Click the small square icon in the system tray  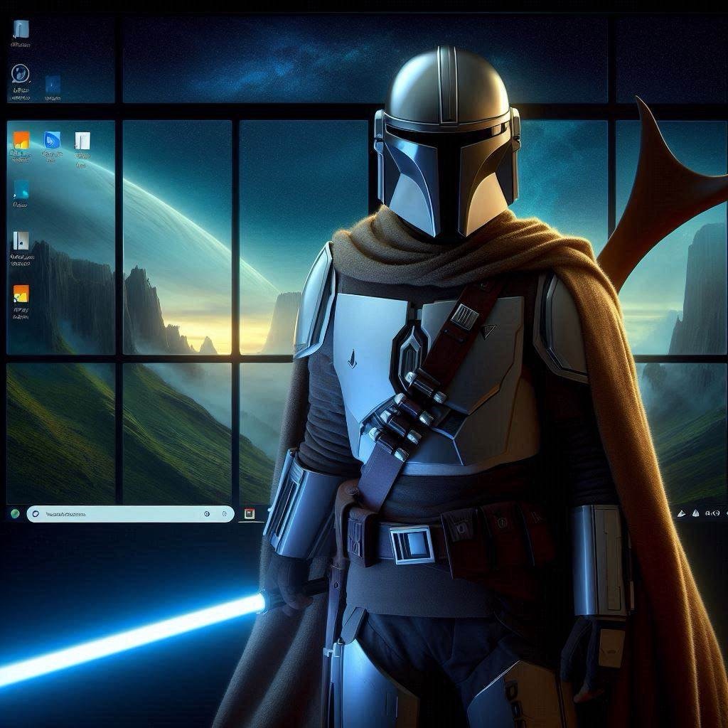tap(709, 513)
